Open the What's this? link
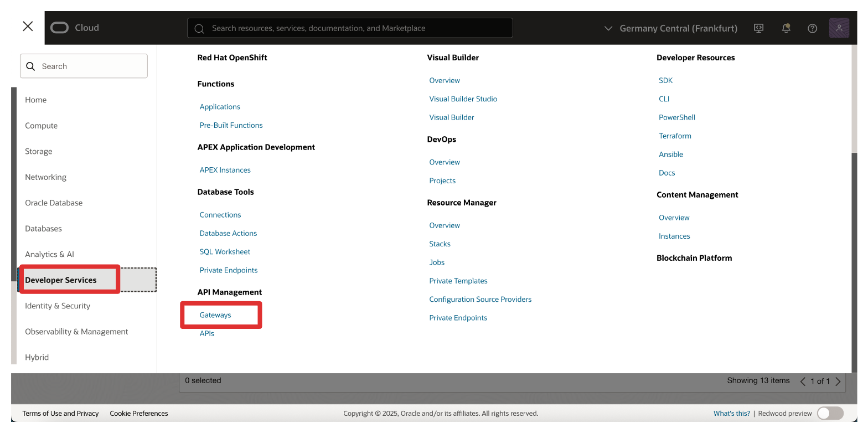This screenshot has width=868, height=433. pyautogui.click(x=731, y=413)
